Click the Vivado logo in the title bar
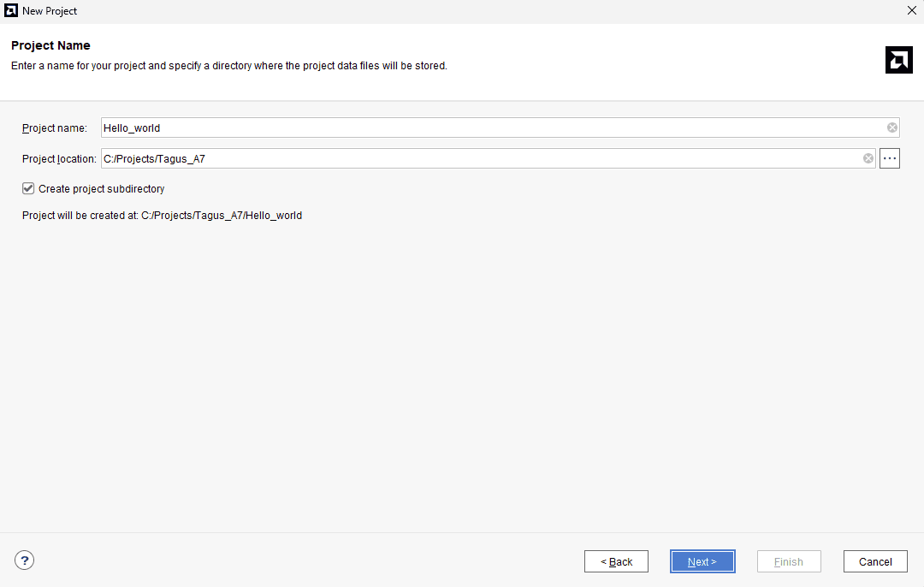The height and width of the screenshot is (587, 924). tap(12, 11)
